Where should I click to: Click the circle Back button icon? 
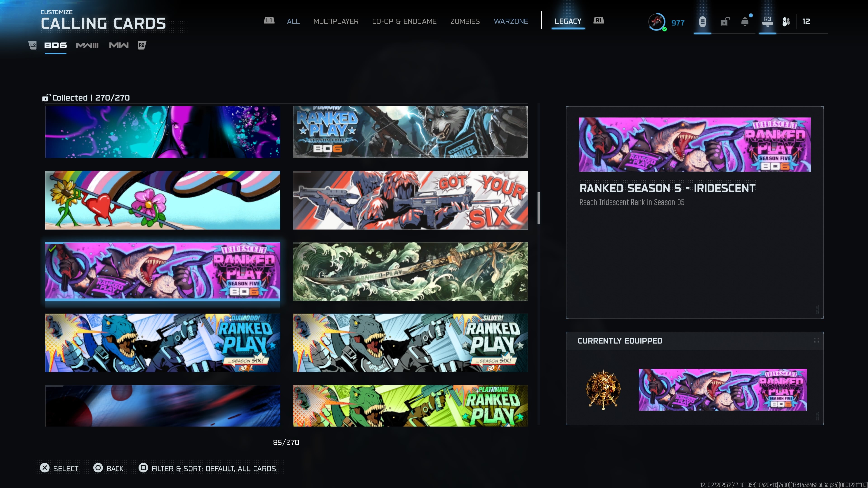click(x=98, y=468)
